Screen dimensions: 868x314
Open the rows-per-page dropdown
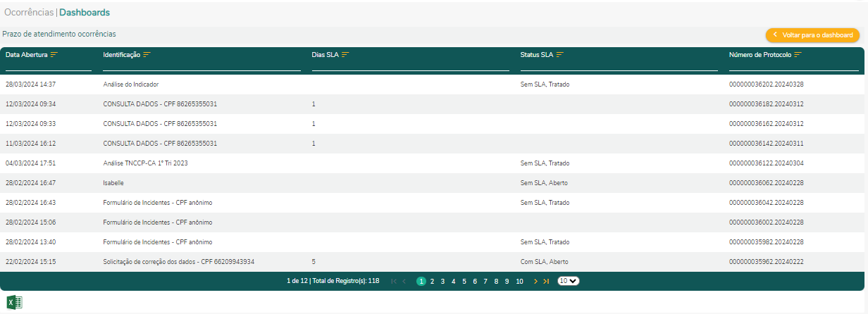point(568,281)
